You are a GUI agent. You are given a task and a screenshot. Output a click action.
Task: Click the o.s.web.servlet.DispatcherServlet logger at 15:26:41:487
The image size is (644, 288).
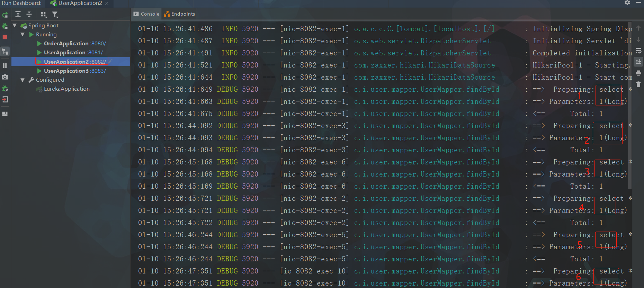[422, 41]
